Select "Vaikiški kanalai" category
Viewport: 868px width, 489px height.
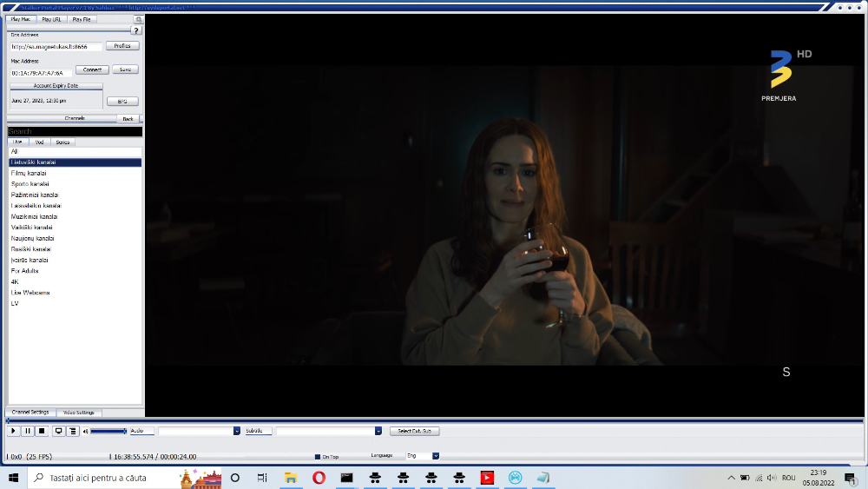tap(76, 228)
